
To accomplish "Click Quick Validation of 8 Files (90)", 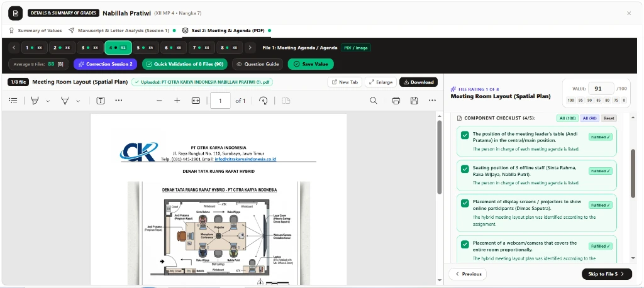I will click(185, 64).
